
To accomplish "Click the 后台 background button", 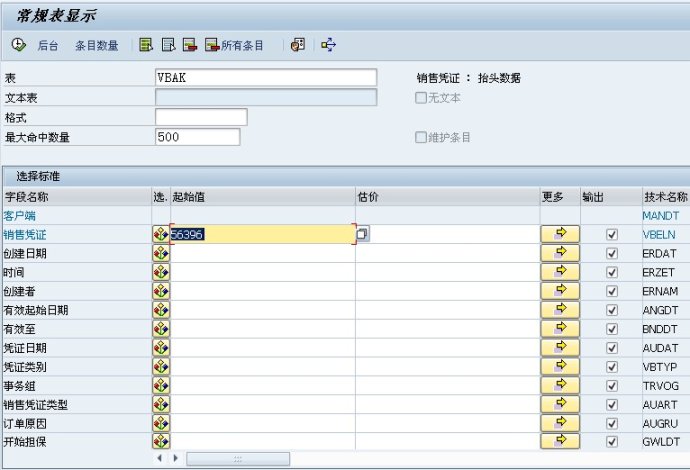I will (48, 46).
